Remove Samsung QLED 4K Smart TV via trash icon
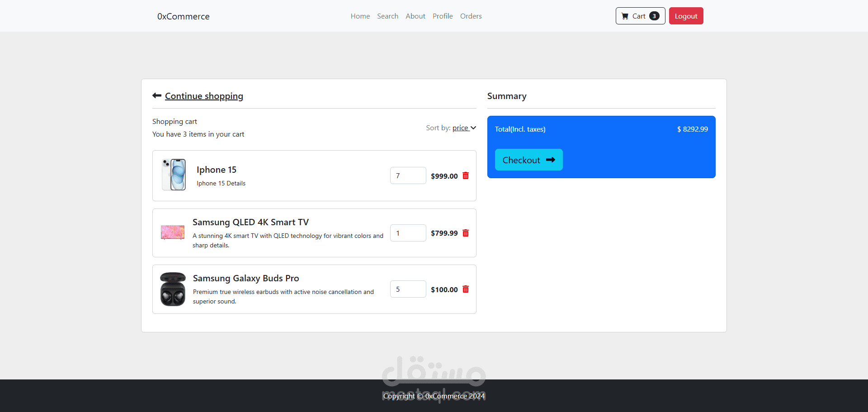 pyautogui.click(x=466, y=233)
